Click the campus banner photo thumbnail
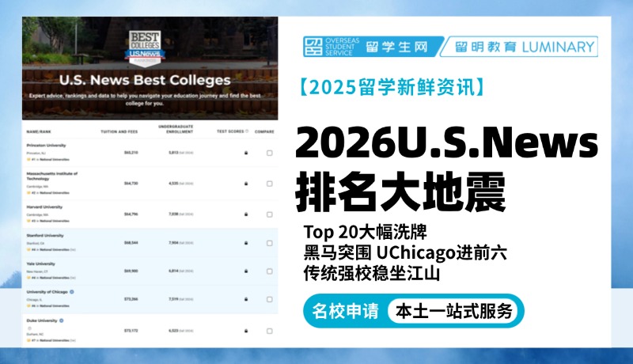The height and width of the screenshot is (364, 633). tap(150, 68)
